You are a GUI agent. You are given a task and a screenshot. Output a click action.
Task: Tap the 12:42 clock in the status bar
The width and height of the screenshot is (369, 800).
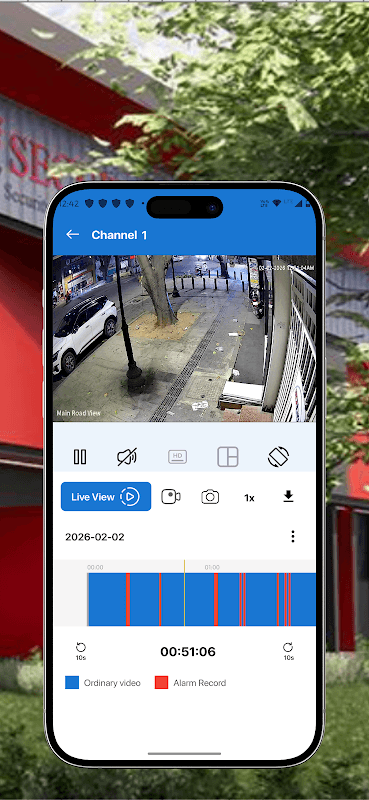pos(69,203)
